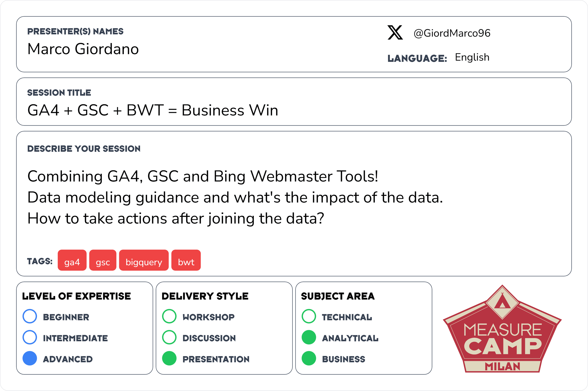Click the session title text field
The width and height of the screenshot is (588, 391).
pos(153,110)
